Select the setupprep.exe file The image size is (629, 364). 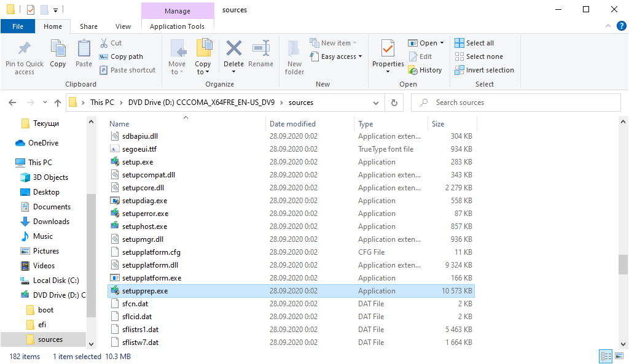291,291
